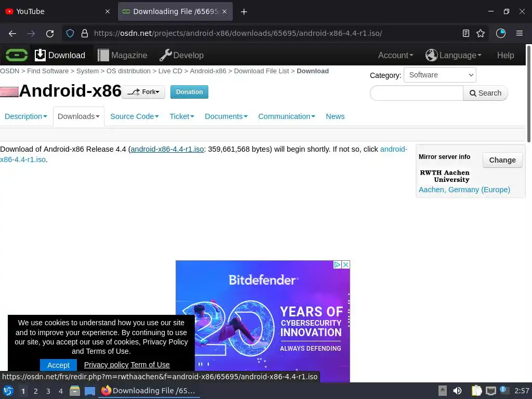
Task: Click the network monitor tray icon
Action: tap(490, 391)
